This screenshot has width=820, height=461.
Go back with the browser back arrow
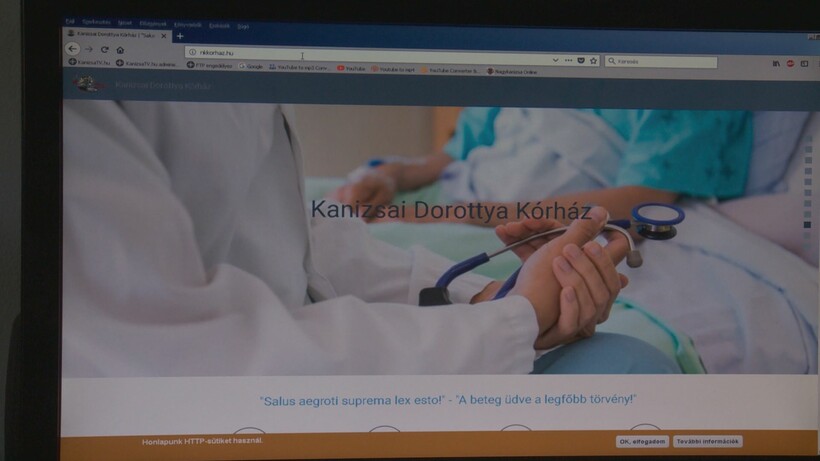point(73,49)
